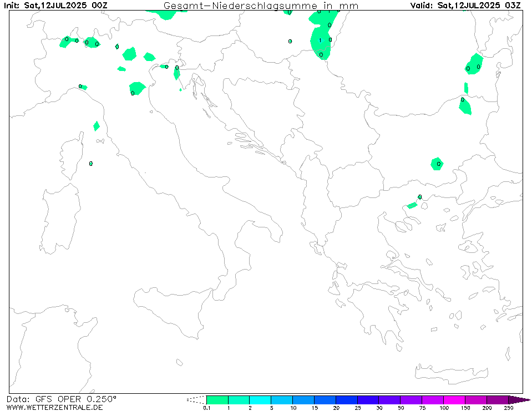The height and width of the screenshot is (411, 532).
Task: Click the 10 legend scale label
Action: (x=293, y=408)
